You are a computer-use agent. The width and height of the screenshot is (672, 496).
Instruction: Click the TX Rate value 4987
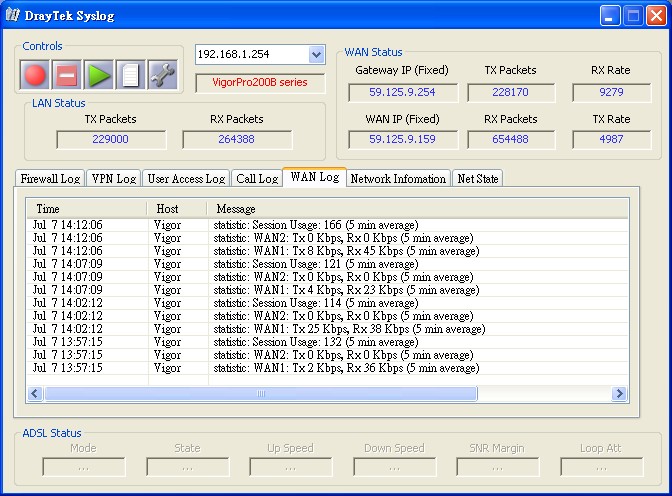click(x=611, y=139)
